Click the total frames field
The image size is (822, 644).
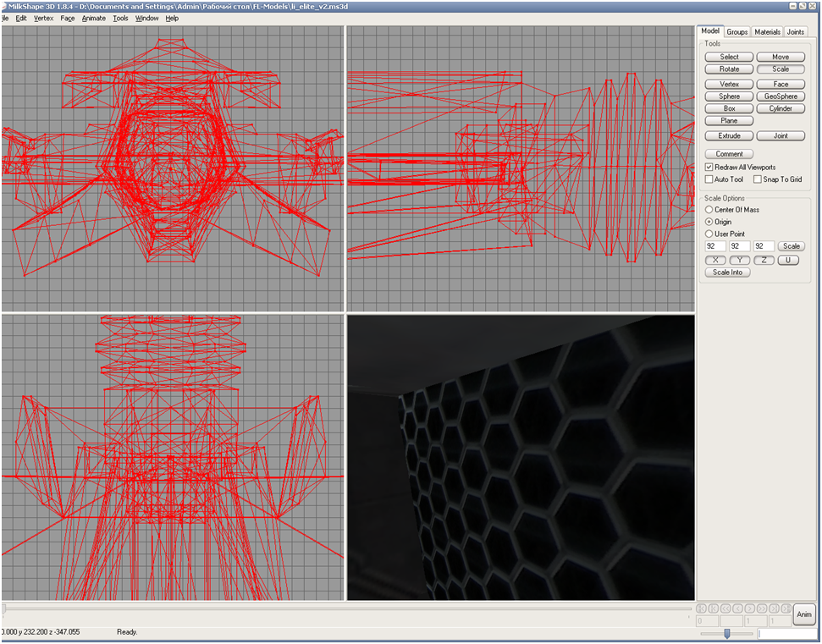click(779, 621)
